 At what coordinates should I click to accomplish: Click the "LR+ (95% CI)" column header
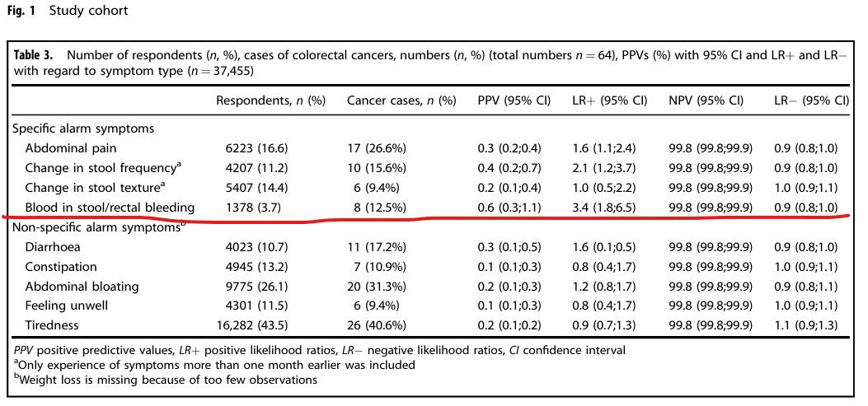coord(609,100)
